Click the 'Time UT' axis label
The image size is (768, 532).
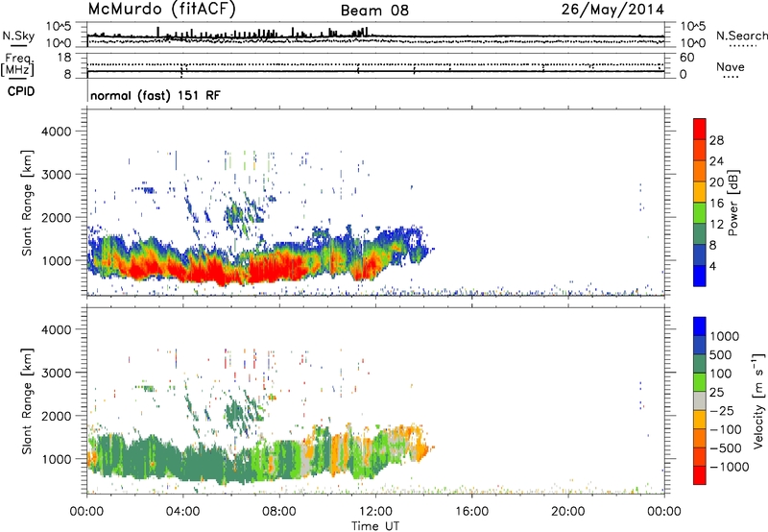point(375,526)
